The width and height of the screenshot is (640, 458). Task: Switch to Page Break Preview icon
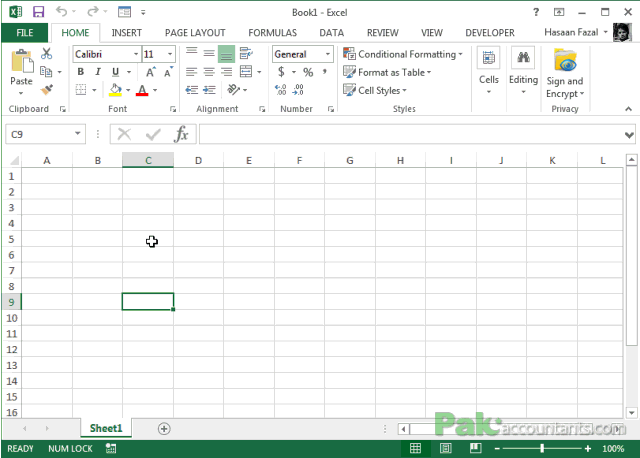coord(476,449)
